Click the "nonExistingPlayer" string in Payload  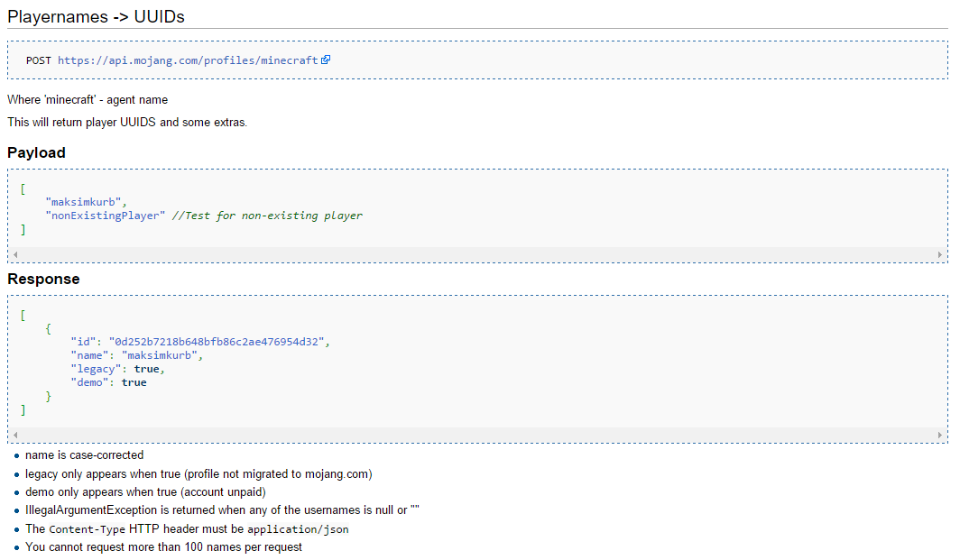click(106, 216)
